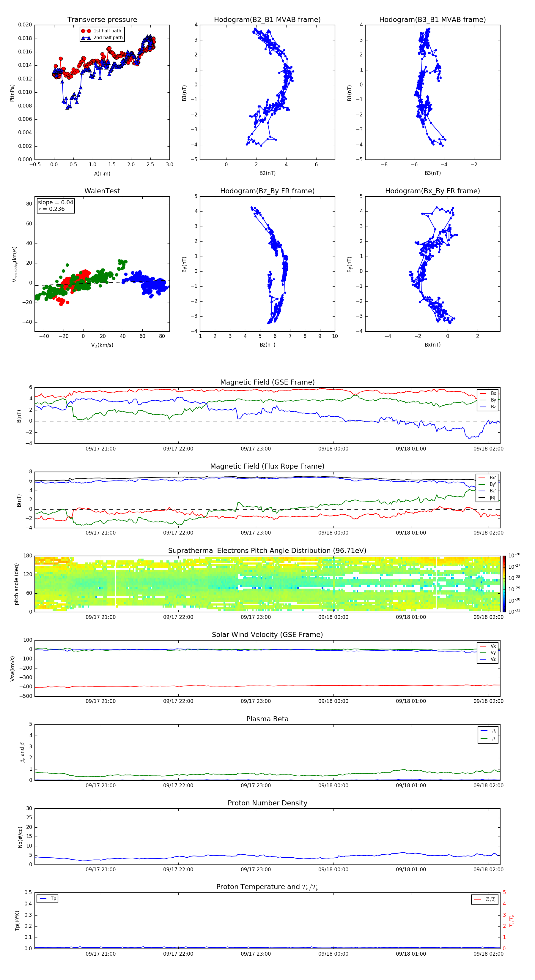Click the "Hodogram(Bz_By FR frame)" title
The image size is (535, 980).
tap(267, 191)
